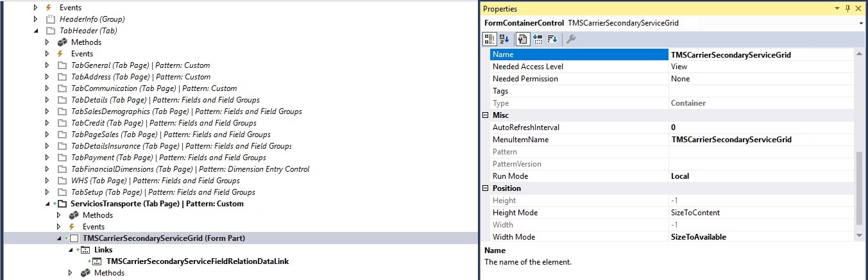This screenshot has height=280, width=868.
Task: Open the FormContainerControl object selector dropdown
Action: tap(860, 23)
